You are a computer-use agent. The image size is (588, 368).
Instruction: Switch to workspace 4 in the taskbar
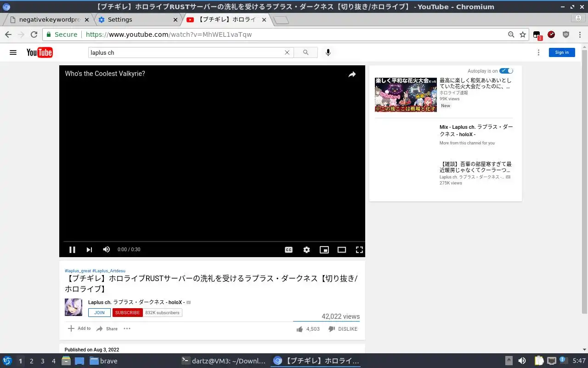pos(53,361)
